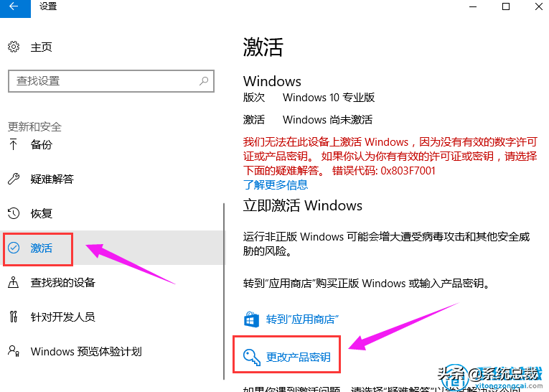Click the Store bag icon

click(x=251, y=319)
